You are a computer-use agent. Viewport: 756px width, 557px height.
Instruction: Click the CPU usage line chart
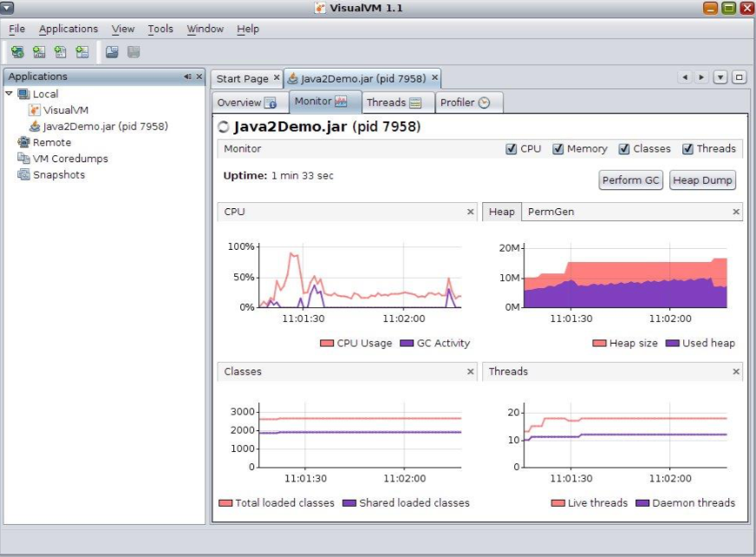[360, 277]
